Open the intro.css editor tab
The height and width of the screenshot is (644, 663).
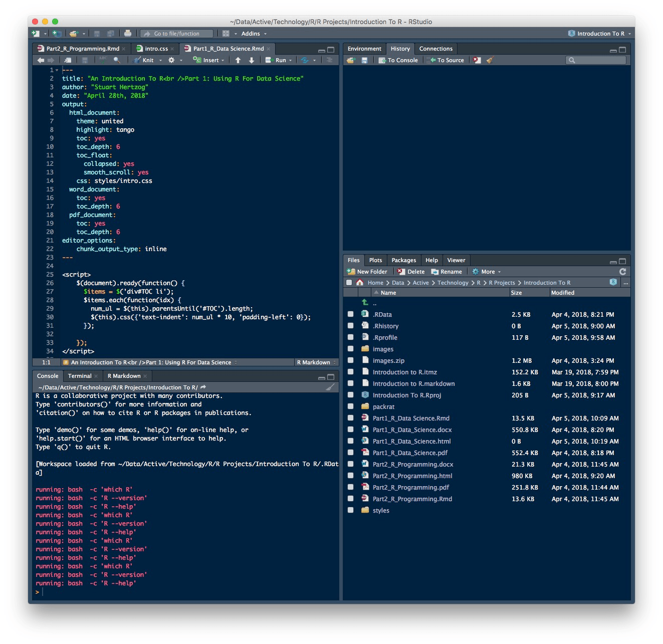(156, 49)
